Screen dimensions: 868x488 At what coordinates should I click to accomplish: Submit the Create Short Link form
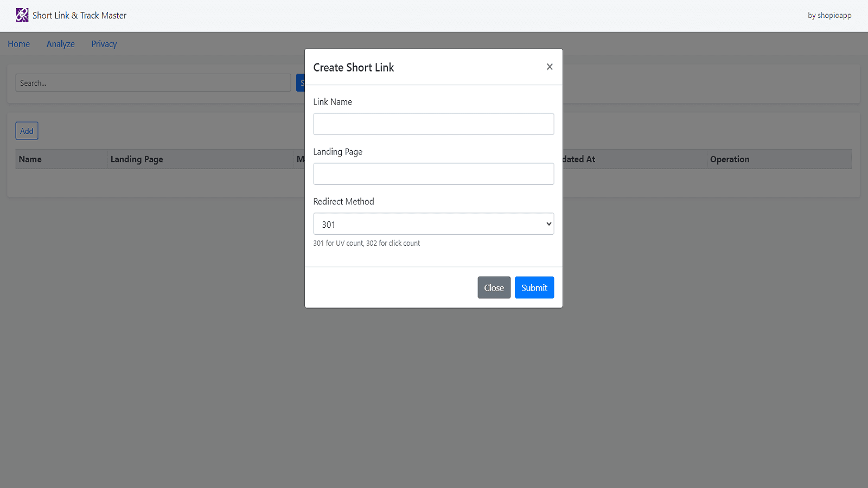(x=534, y=287)
